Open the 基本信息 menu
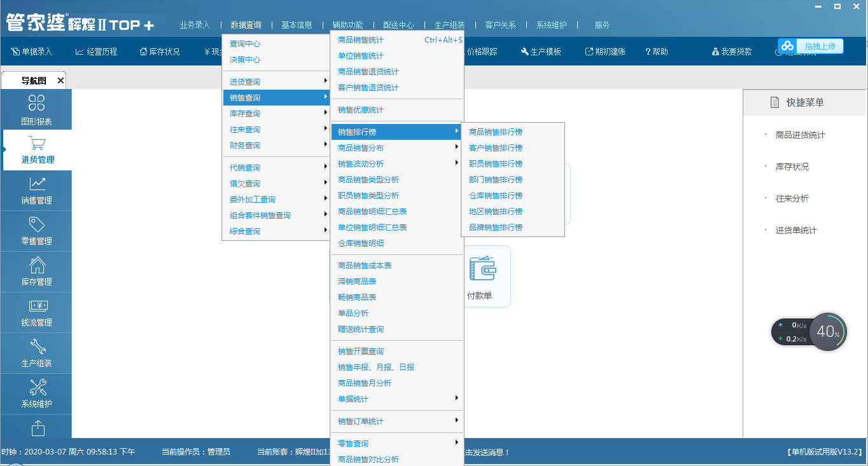This screenshot has height=466, width=868. tap(297, 25)
